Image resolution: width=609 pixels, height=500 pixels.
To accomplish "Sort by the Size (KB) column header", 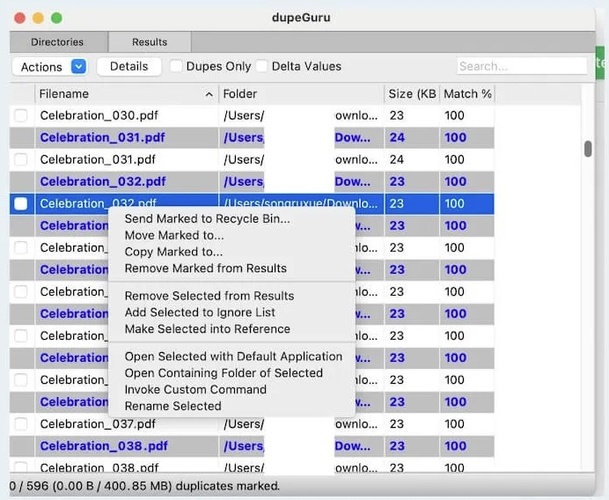I will click(x=412, y=94).
